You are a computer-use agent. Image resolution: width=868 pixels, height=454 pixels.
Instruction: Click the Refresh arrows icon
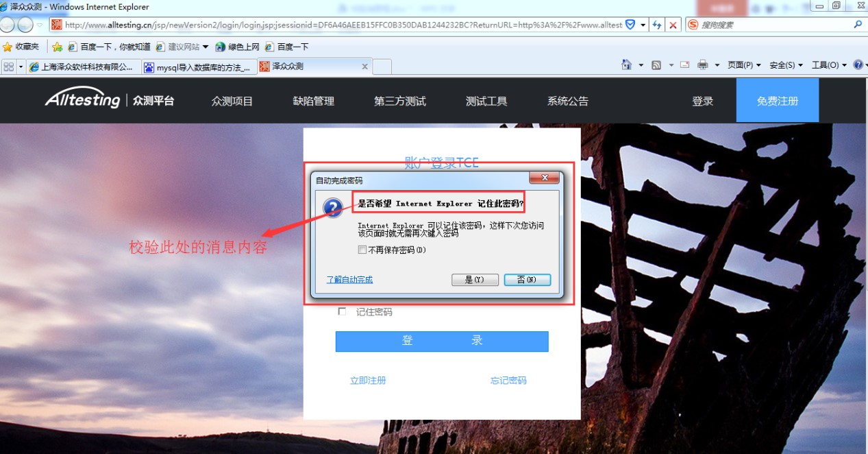(657, 25)
